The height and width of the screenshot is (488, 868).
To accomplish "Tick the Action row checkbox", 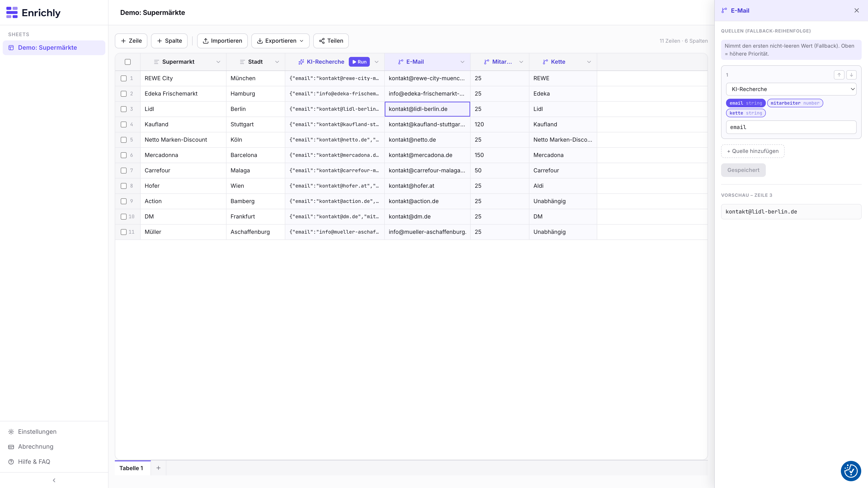I will click(x=124, y=201).
